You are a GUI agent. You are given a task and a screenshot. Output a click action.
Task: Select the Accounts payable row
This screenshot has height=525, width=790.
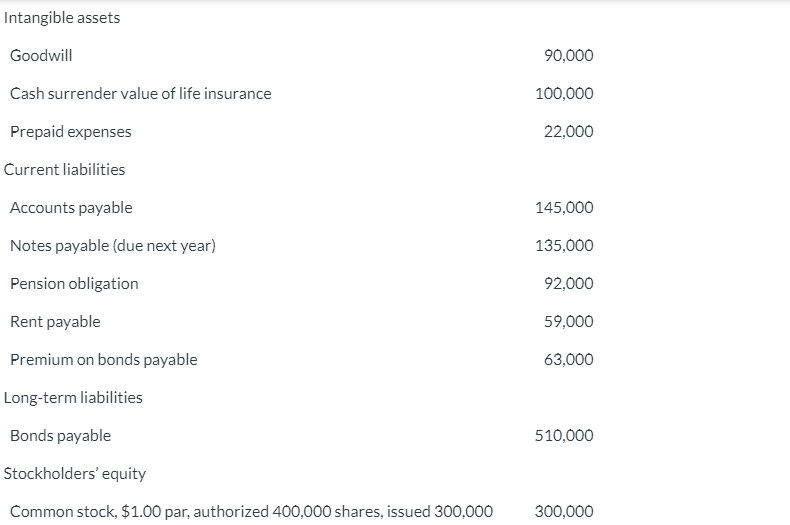[x=71, y=207]
